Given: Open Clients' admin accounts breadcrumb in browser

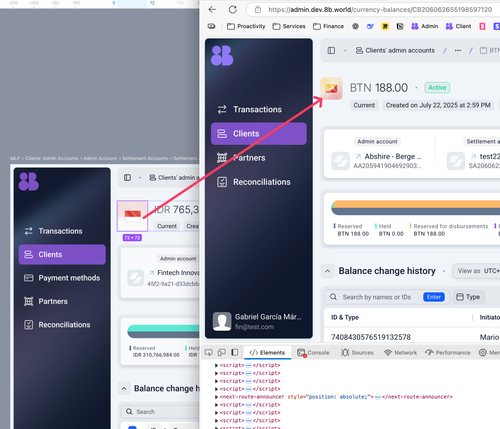Looking at the screenshot, I should click(x=395, y=50).
